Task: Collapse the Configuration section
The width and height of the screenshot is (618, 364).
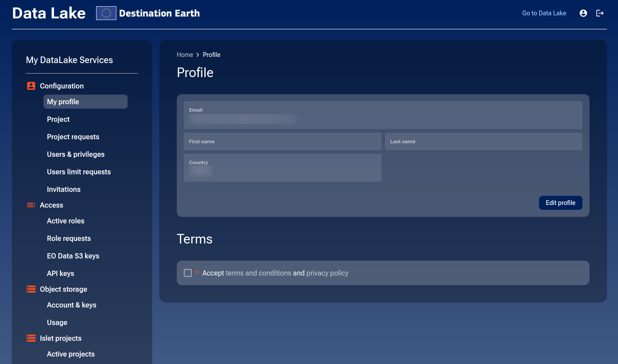Action: coord(61,86)
